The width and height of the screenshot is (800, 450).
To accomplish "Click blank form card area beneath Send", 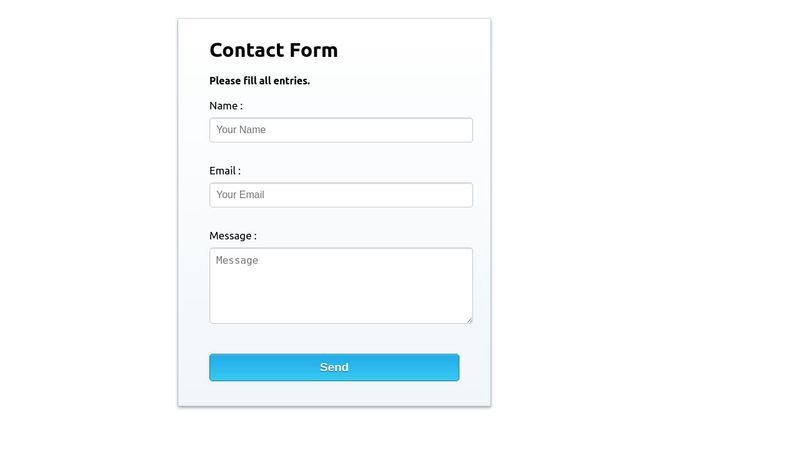I will pos(334,394).
